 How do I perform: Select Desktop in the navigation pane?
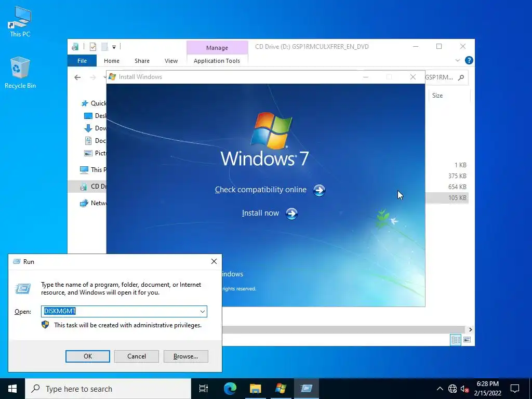(x=95, y=116)
